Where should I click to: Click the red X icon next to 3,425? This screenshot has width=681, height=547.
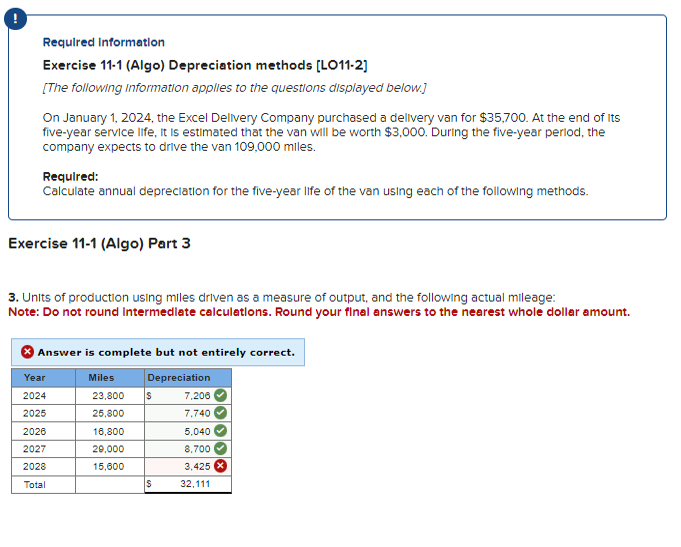[221, 466]
